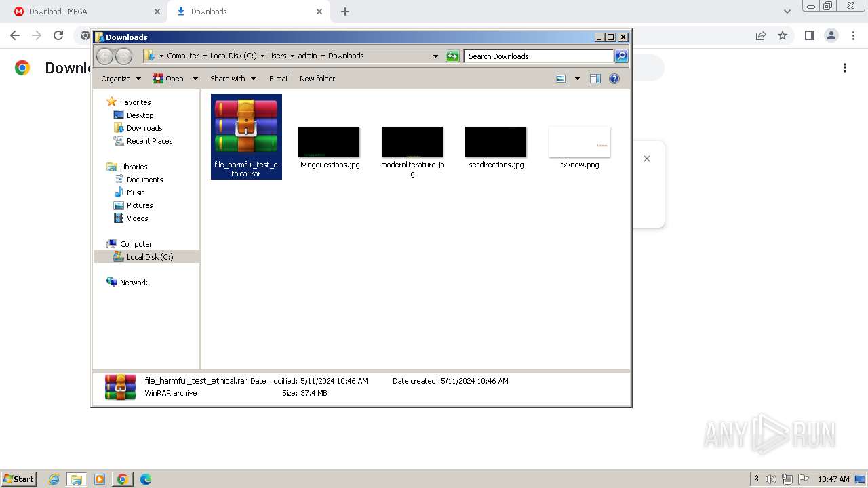The width and height of the screenshot is (868, 488).
Task: Select Favorites in navigation pane
Action: 135,102
